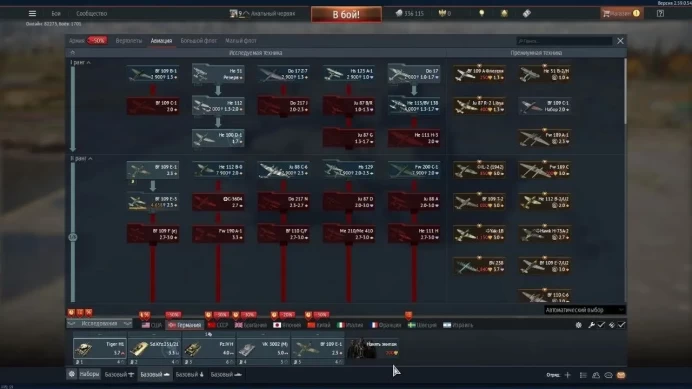Select the Bf 109 E-1 crew slot
Image resolution: width=692 pixels, height=389 pixels.
[317, 348]
